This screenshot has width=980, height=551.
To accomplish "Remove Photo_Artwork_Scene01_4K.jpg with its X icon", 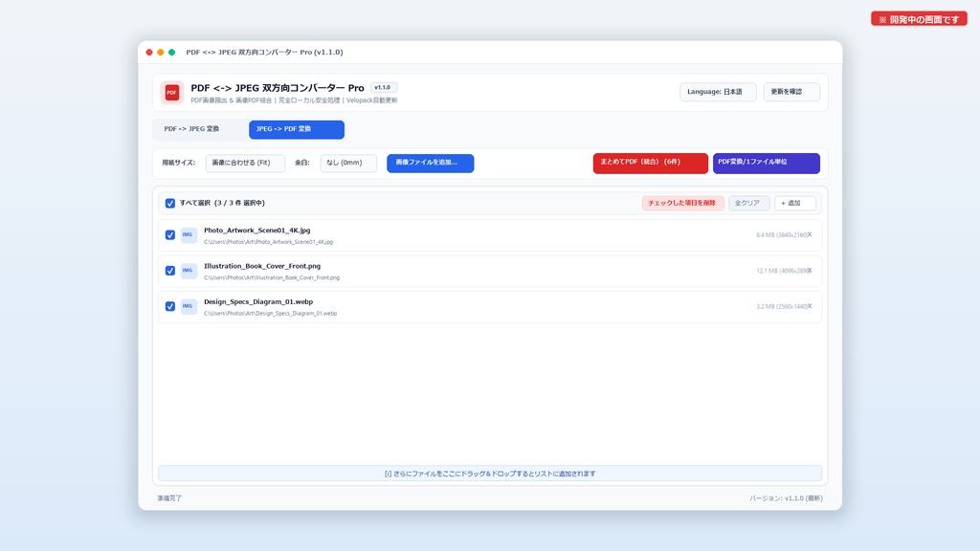I will [x=810, y=235].
